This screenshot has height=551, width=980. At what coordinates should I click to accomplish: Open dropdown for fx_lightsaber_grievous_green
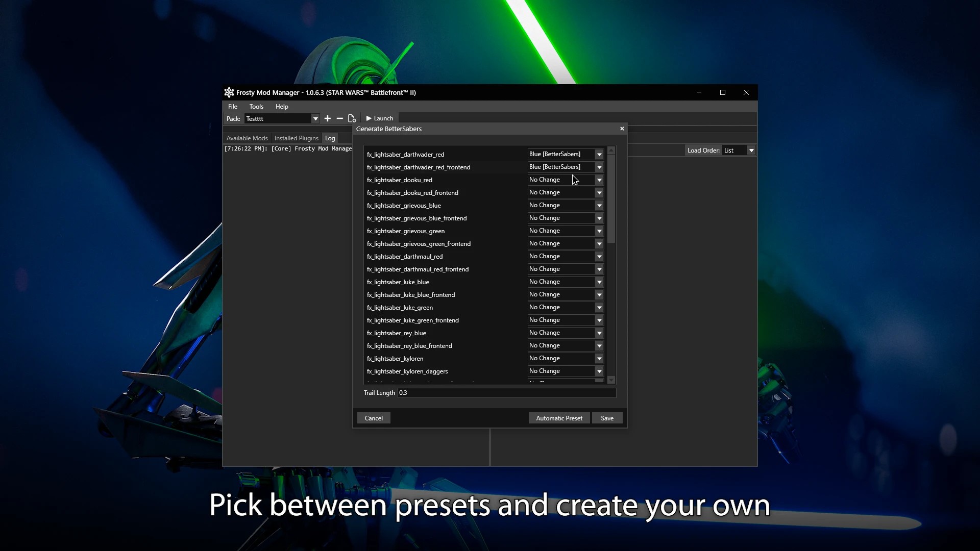566,231
